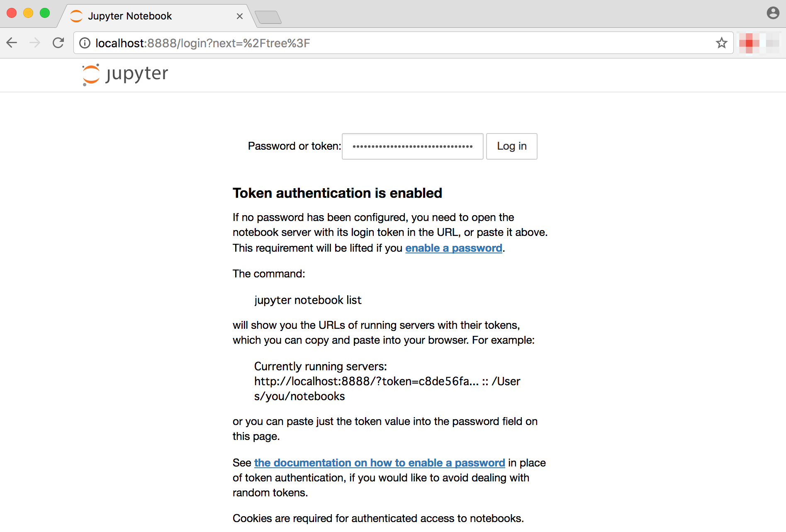Click 'Token authentication is enabled' heading

(x=337, y=193)
